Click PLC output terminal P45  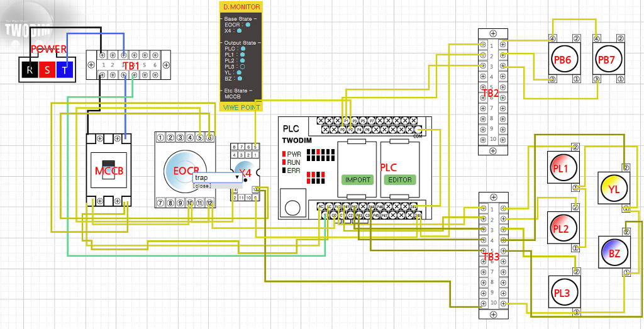click(x=376, y=216)
